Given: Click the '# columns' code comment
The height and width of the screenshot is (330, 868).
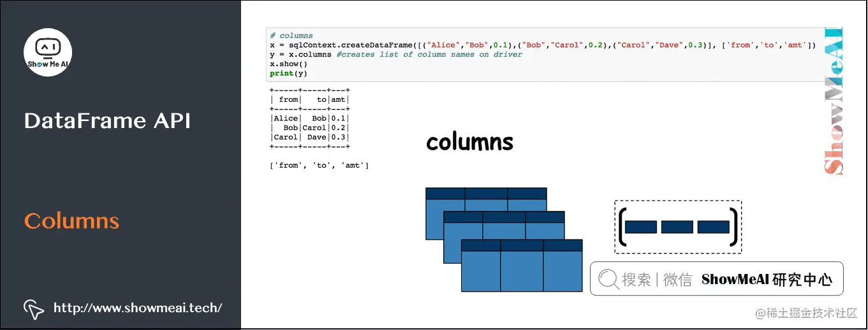Looking at the screenshot, I should [291, 36].
